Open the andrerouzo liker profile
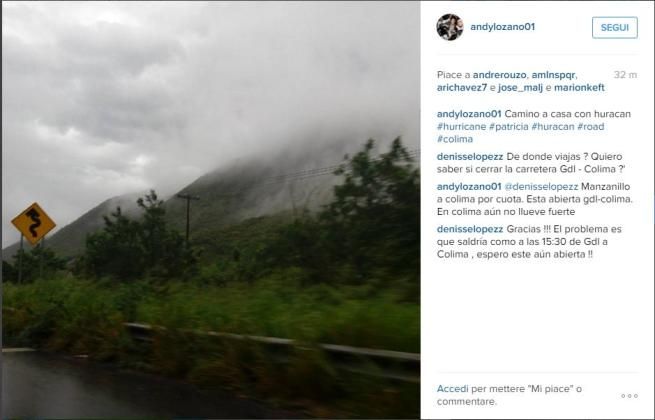This screenshot has height=420, width=655. point(499,75)
